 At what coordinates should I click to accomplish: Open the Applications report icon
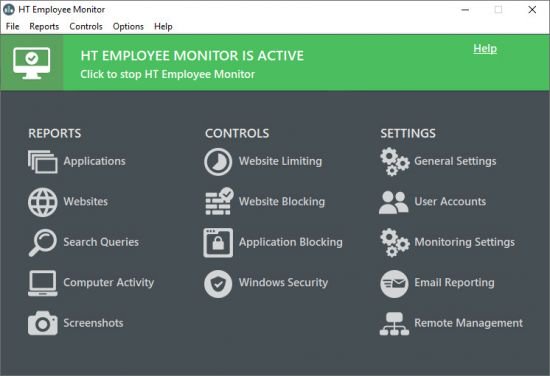(x=42, y=162)
